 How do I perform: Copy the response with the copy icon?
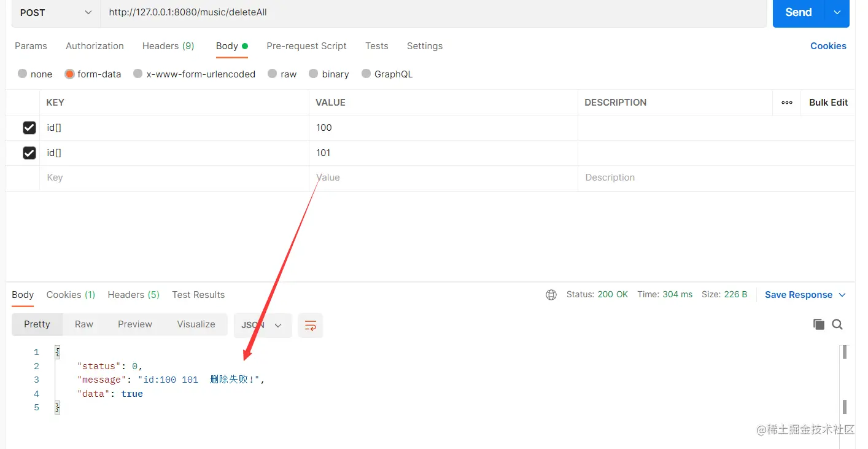(818, 324)
